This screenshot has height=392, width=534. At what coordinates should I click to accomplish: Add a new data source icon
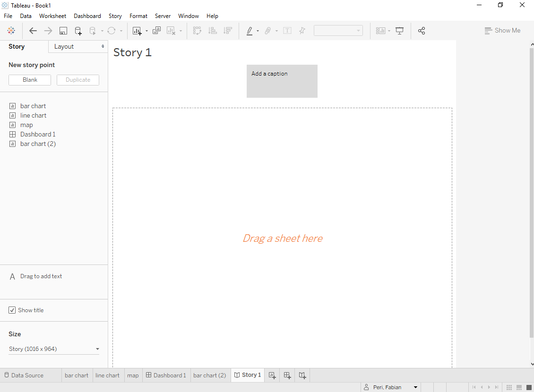pyautogui.click(x=78, y=31)
